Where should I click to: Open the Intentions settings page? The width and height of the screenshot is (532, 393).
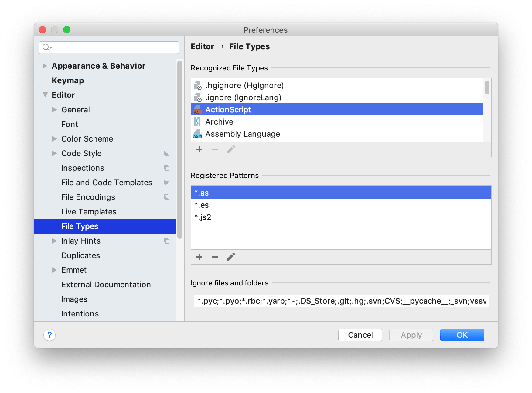(105, 314)
